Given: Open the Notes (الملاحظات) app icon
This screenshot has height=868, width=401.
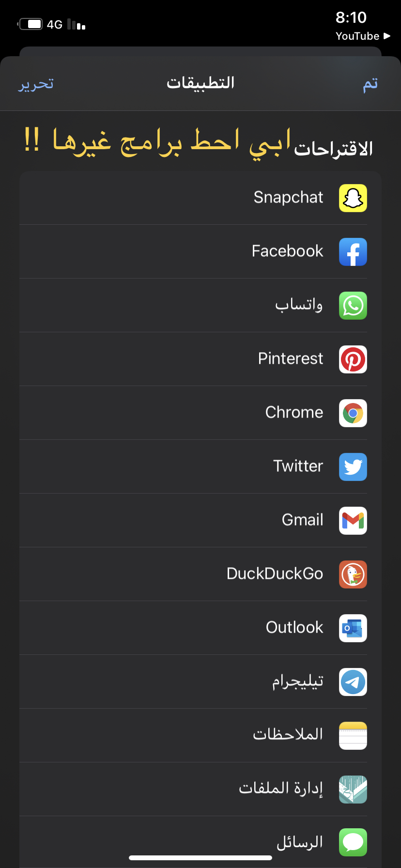Looking at the screenshot, I should point(353,736).
